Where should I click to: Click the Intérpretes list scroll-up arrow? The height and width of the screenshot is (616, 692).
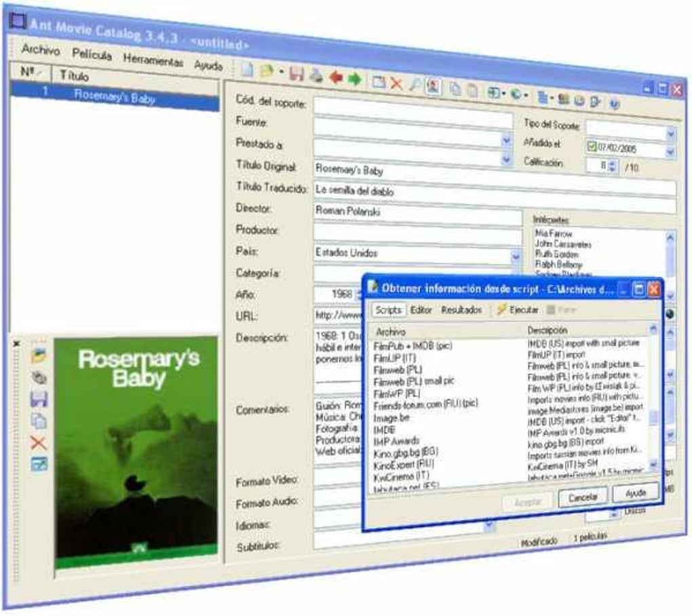click(x=670, y=237)
